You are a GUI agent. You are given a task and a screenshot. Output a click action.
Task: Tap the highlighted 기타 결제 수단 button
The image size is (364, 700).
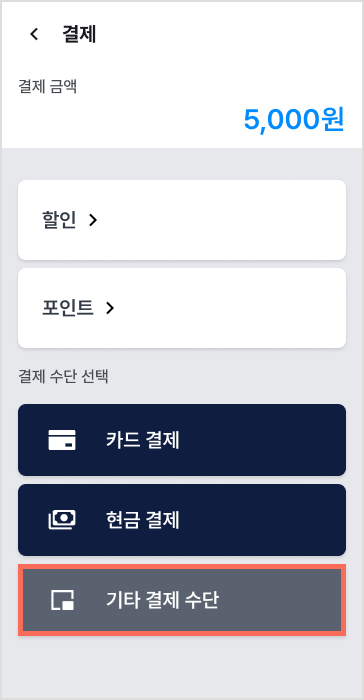182,600
